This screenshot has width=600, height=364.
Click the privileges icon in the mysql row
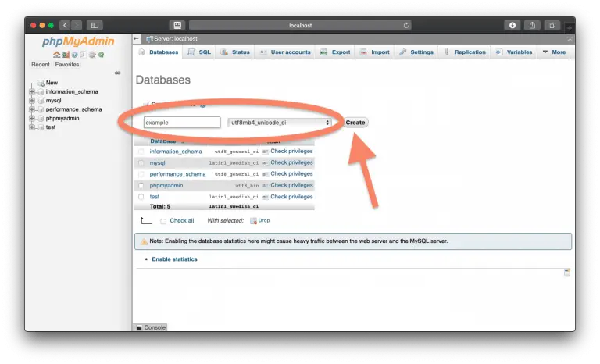[265, 163]
